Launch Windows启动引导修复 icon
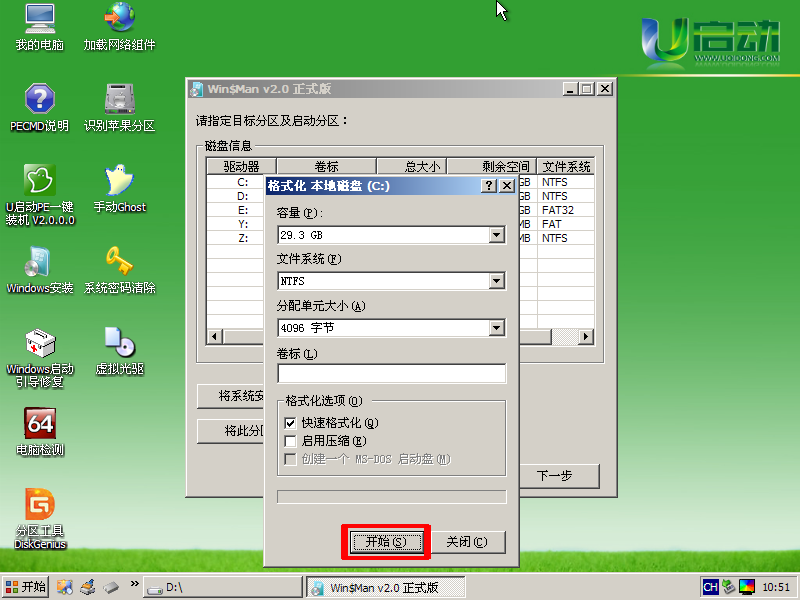Image resolution: width=800 pixels, height=600 pixels. click(x=40, y=358)
